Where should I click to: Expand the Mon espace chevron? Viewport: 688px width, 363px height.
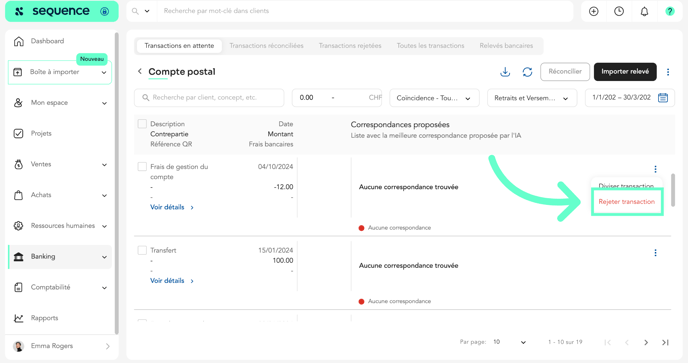(x=104, y=103)
